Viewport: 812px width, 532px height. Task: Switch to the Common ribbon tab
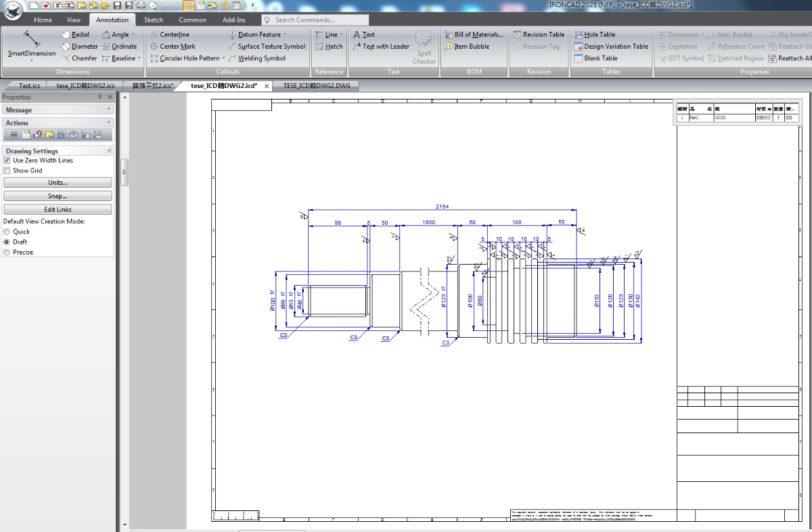(x=193, y=20)
